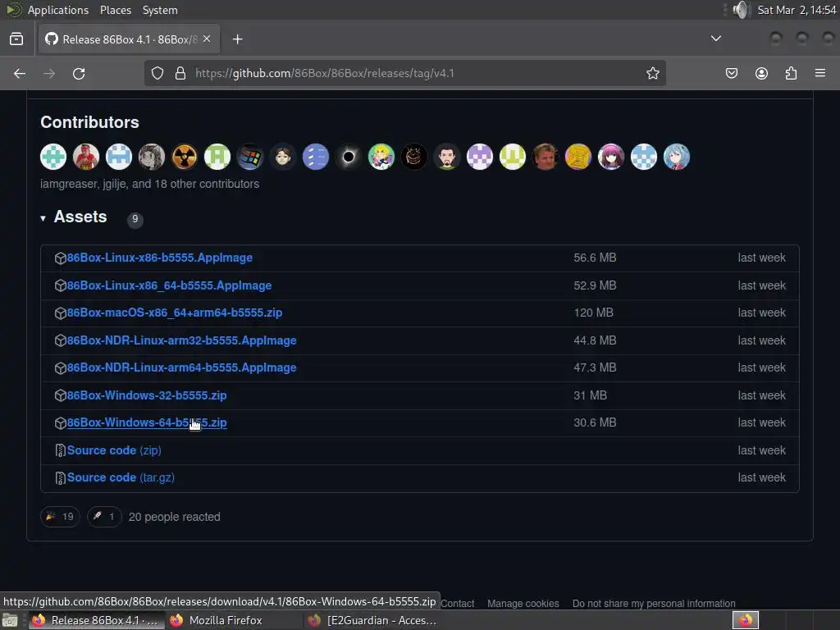This screenshot has height=630, width=840.
Task: Download 86Box-macOS-x86_64+arm64-b5555.zip
Action: (x=175, y=313)
